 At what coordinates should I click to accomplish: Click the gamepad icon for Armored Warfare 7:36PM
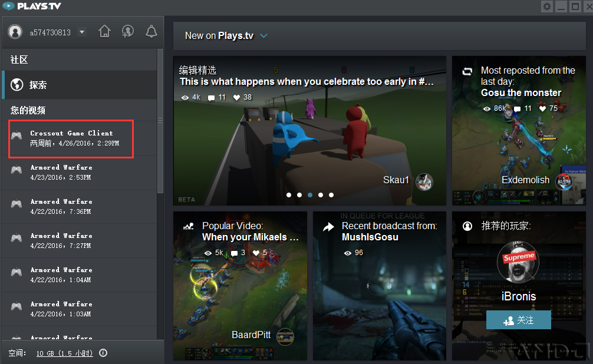(x=17, y=204)
